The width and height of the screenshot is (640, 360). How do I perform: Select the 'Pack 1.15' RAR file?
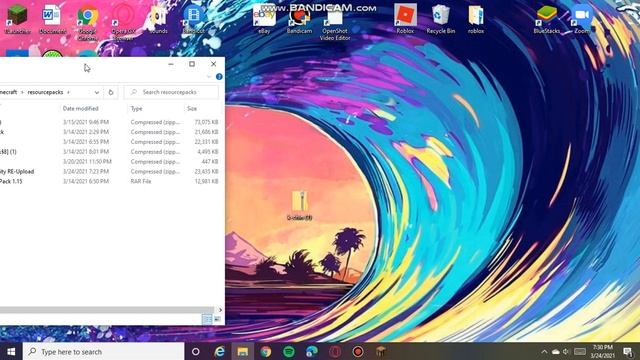(x=110, y=181)
